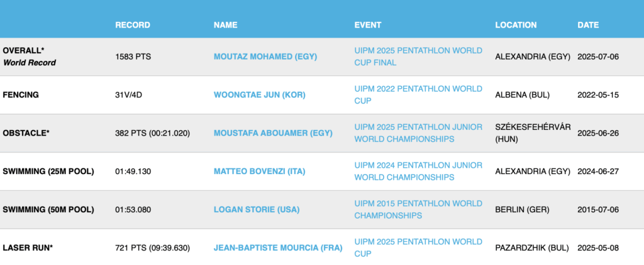
Task: Click the Matteo Bovenzi (ITA) link
Action: coord(259,171)
